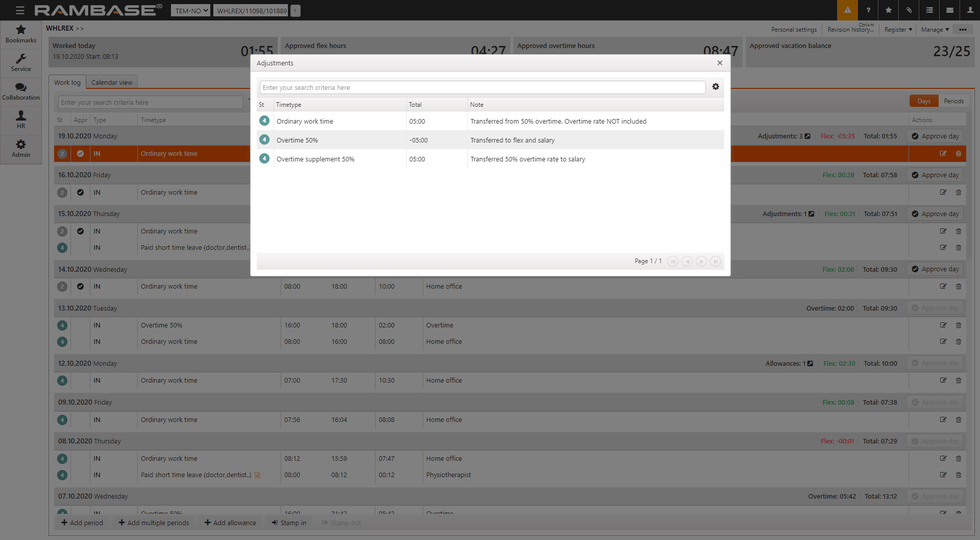980x540 pixels.
Task: Expand the TEM-NO company dropdown
Action: (x=190, y=11)
